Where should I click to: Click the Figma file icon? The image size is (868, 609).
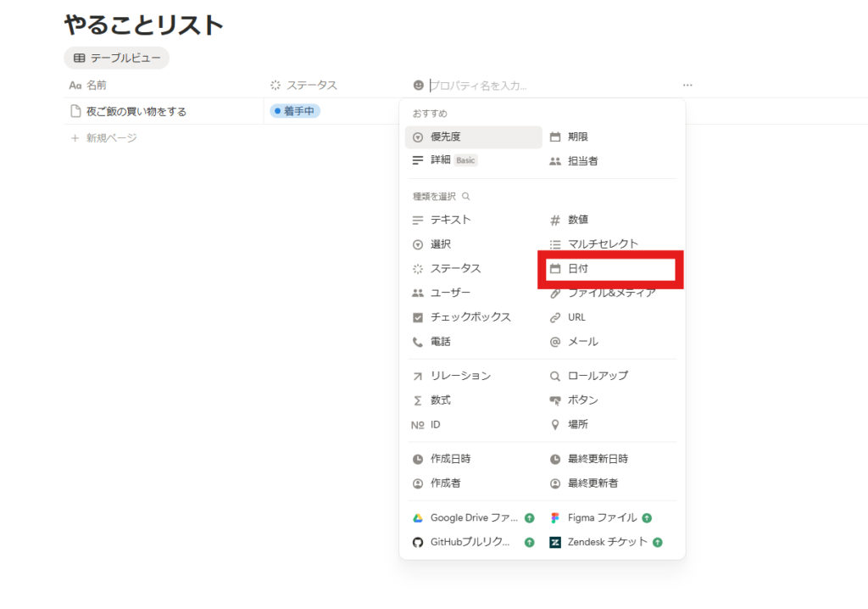tap(555, 518)
